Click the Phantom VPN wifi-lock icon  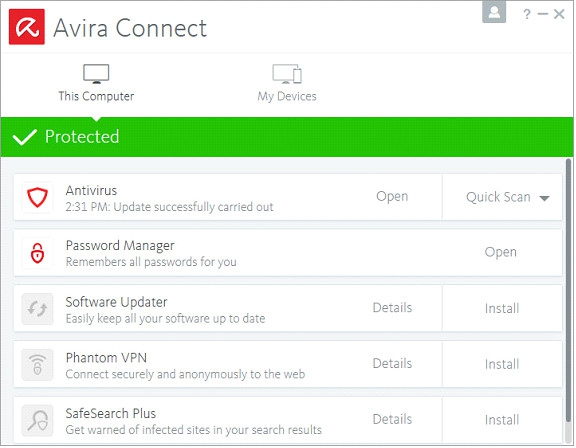(x=37, y=365)
